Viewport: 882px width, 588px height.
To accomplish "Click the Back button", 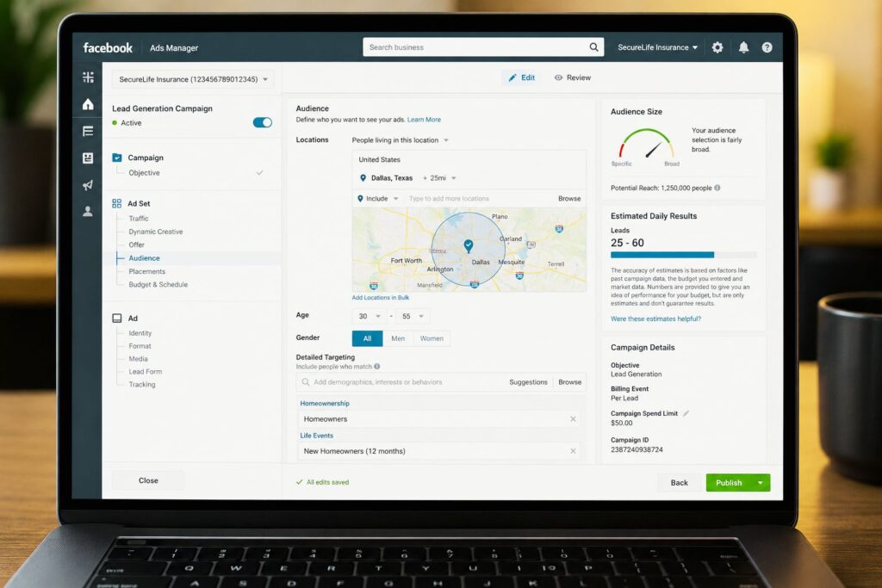I will pyautogui.click(x=679, y=482).
